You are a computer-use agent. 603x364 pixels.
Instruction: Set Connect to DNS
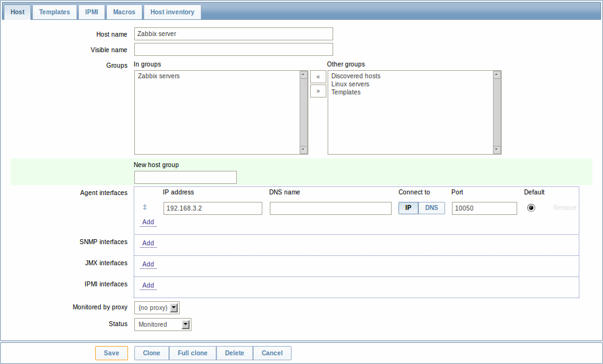pyautogui.click(x=431, y=208)
